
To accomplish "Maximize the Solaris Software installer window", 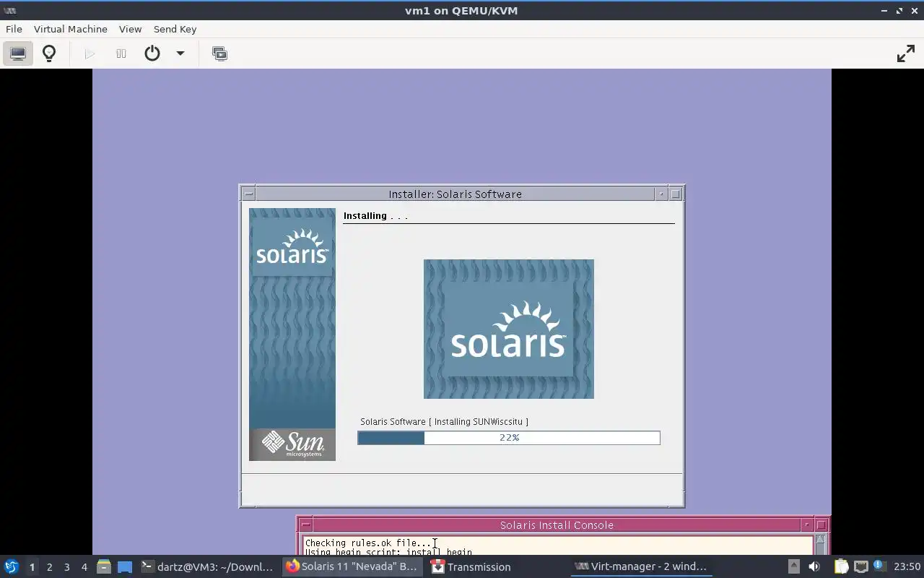I will (676, 194).
